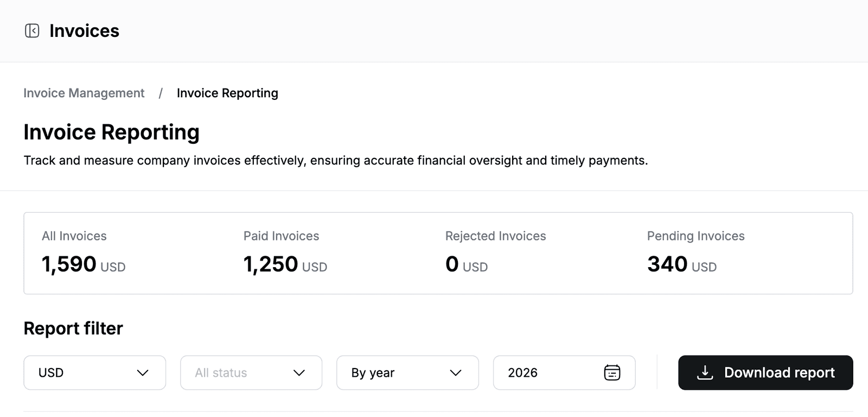Open the calendar icon in the 2026 field

pyautogui.click(x=612, y=372)
